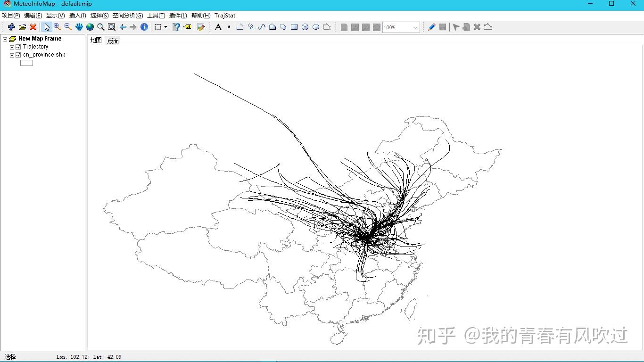This screenshot has height=362, width=644.
Task: Click the Lon Lat coordinate status text
Action: [x=89, y=357]
